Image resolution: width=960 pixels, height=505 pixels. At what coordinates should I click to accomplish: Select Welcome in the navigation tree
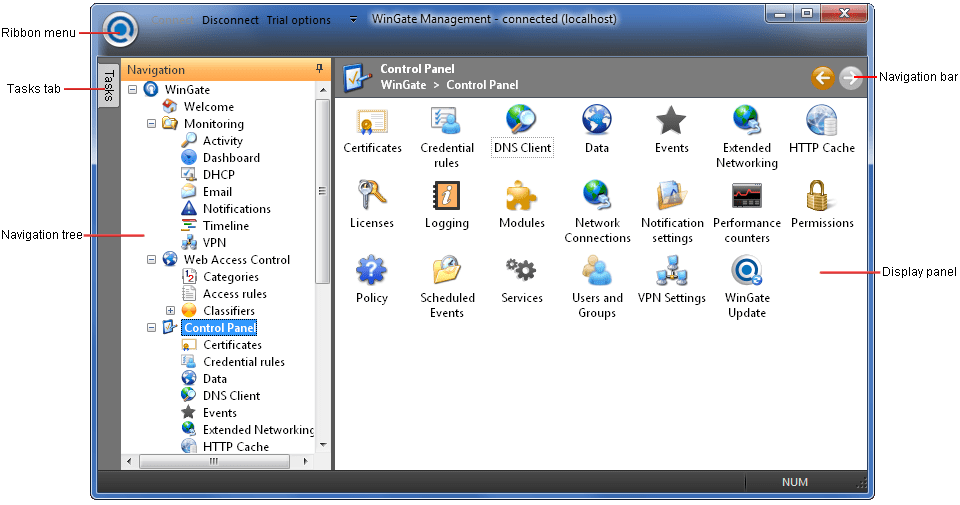point(209,107)
